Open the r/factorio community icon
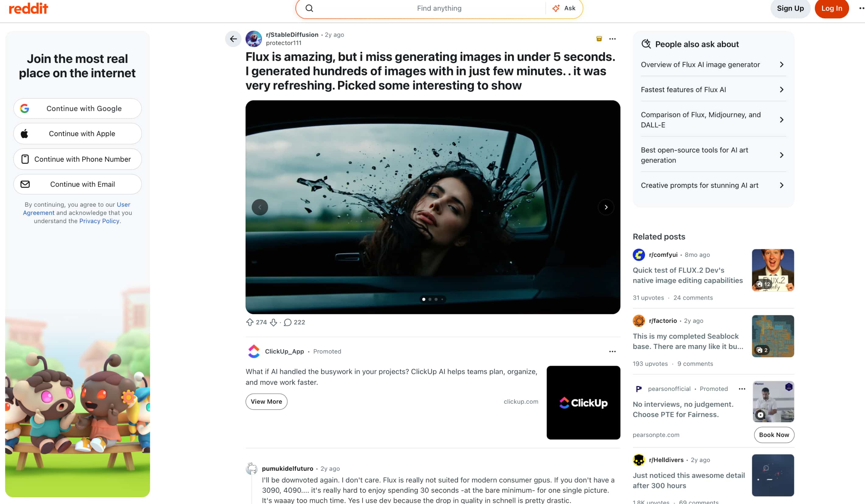865x504 pixels. point(639,321)
